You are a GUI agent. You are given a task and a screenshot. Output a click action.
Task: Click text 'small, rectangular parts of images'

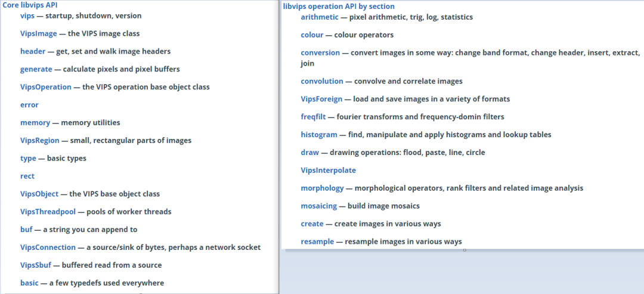click(x=131, y=140)
